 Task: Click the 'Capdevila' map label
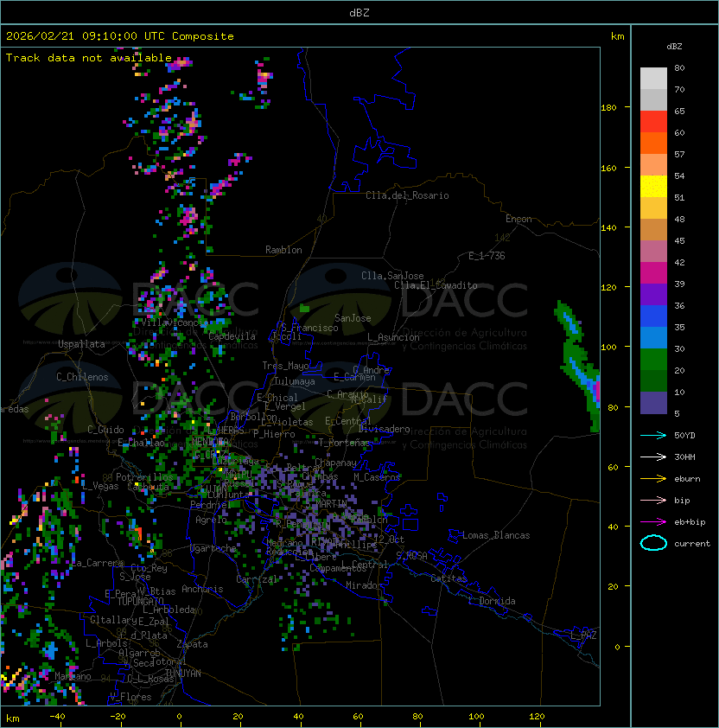coord(232,336)
